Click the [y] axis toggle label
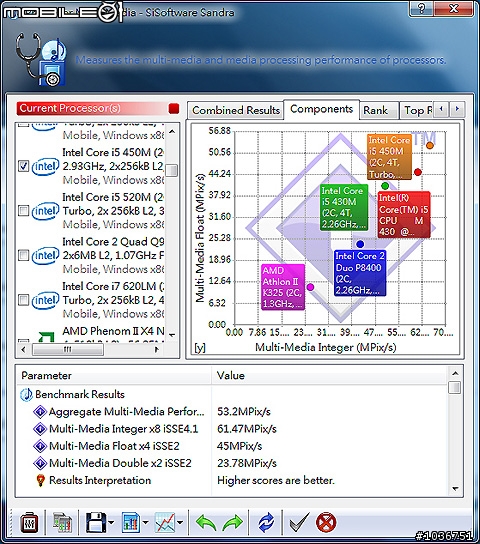The width and height of the screenshot is (480, 544). (x=200, y=347)
